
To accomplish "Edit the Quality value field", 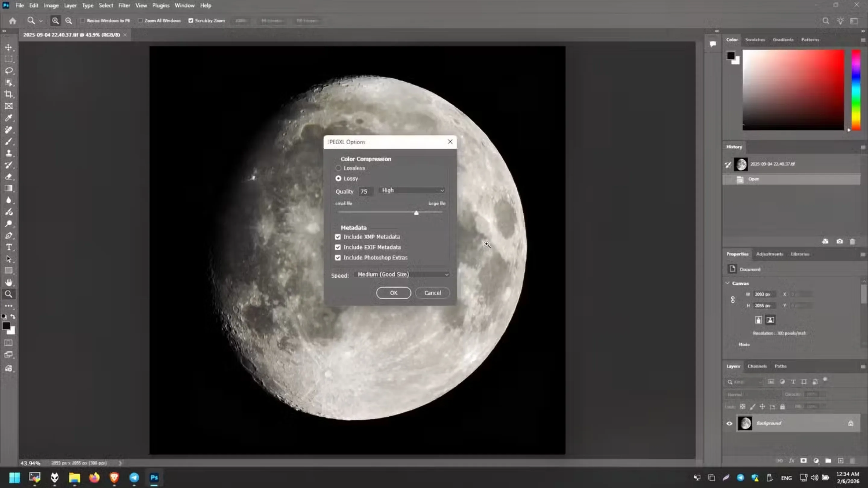I will (x=366, y=191).
